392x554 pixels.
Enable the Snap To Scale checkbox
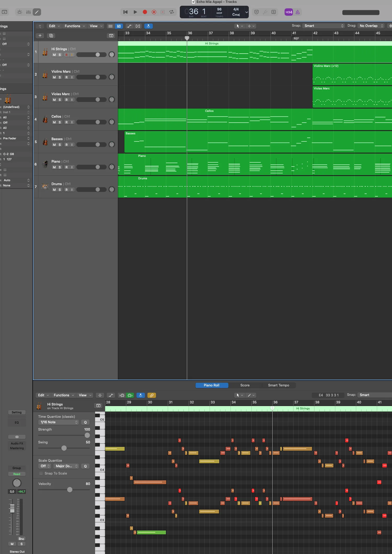point(41,473)
